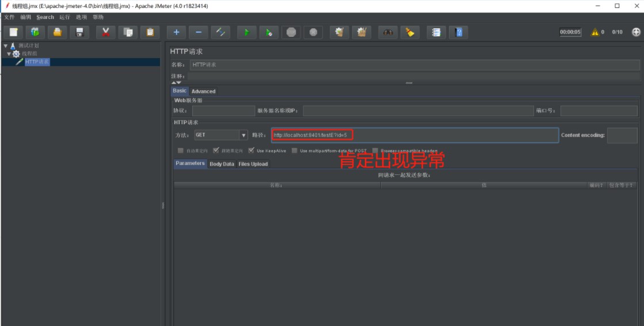Paste with the clipboard toolbar icon

pos(150,32)
